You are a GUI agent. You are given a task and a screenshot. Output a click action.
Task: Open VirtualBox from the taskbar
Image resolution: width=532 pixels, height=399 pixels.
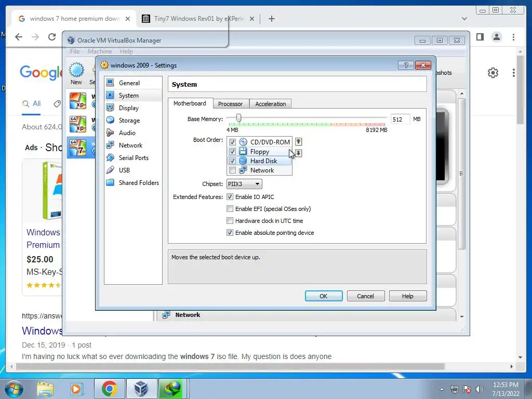coord(141,389)
